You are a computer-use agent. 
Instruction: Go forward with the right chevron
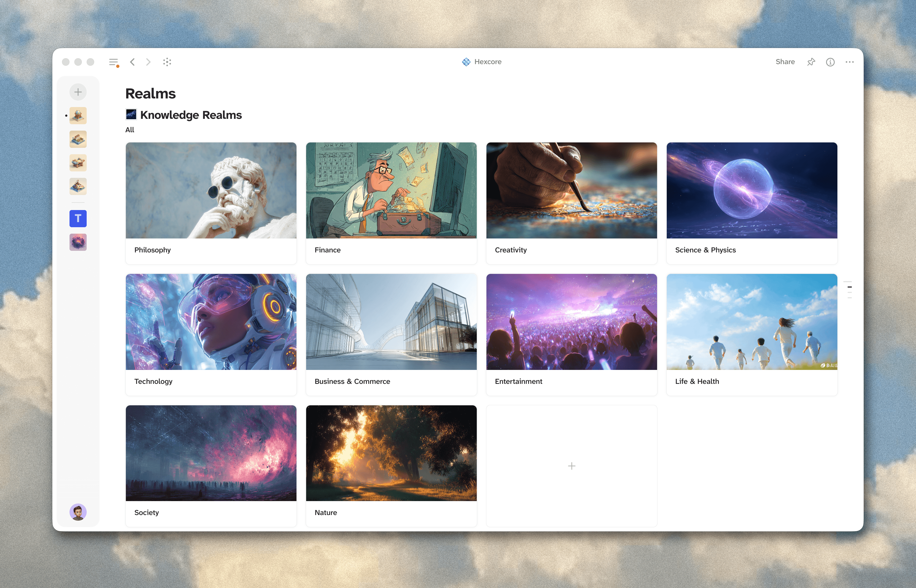[x=148, y=62]
